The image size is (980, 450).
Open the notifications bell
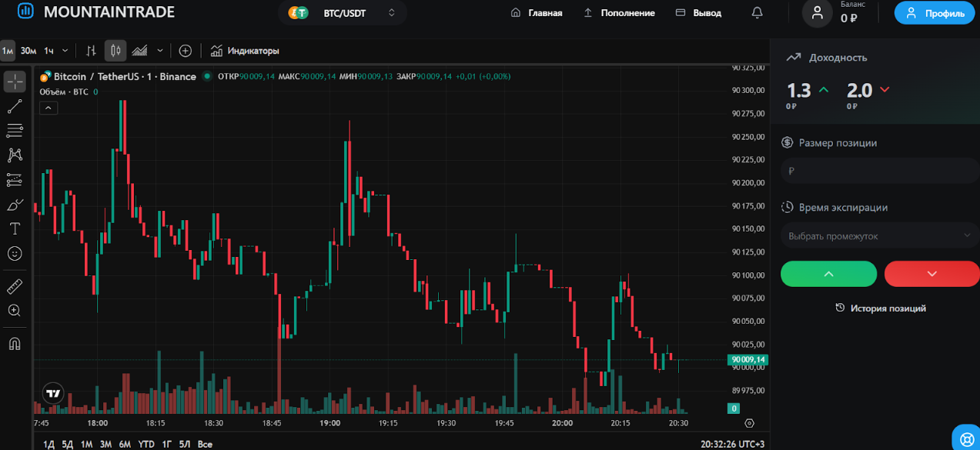tap(757, 13)
